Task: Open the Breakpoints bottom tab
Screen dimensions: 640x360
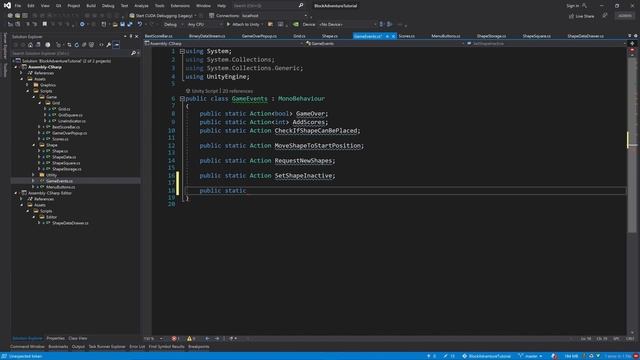Action: 198,347
